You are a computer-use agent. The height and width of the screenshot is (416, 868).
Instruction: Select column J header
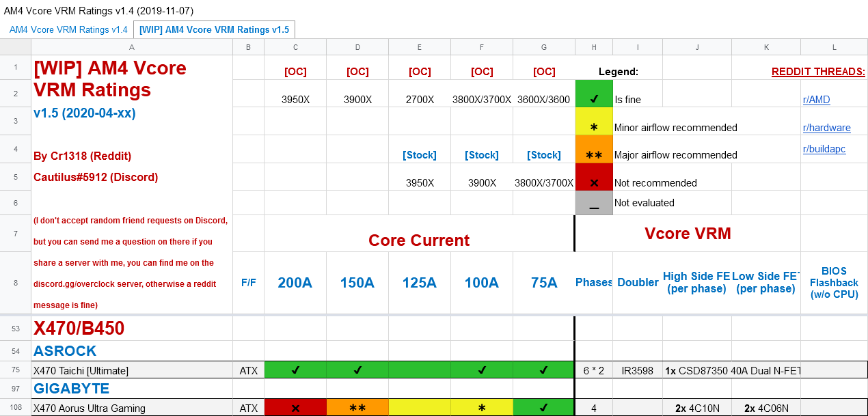(697, 47)
